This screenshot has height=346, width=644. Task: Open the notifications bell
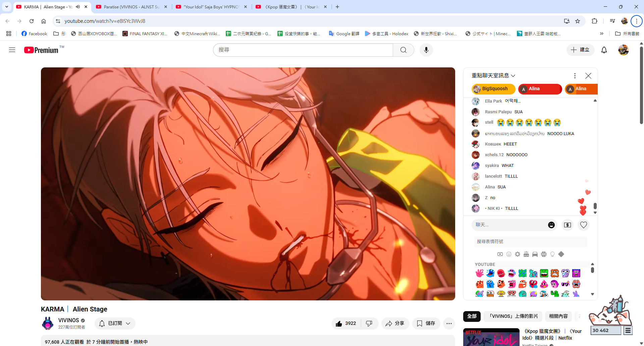(x=604, y=50)
